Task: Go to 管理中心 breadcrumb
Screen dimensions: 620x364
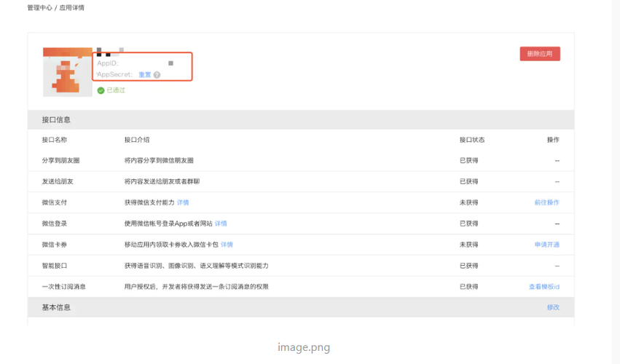Action: 39,7
